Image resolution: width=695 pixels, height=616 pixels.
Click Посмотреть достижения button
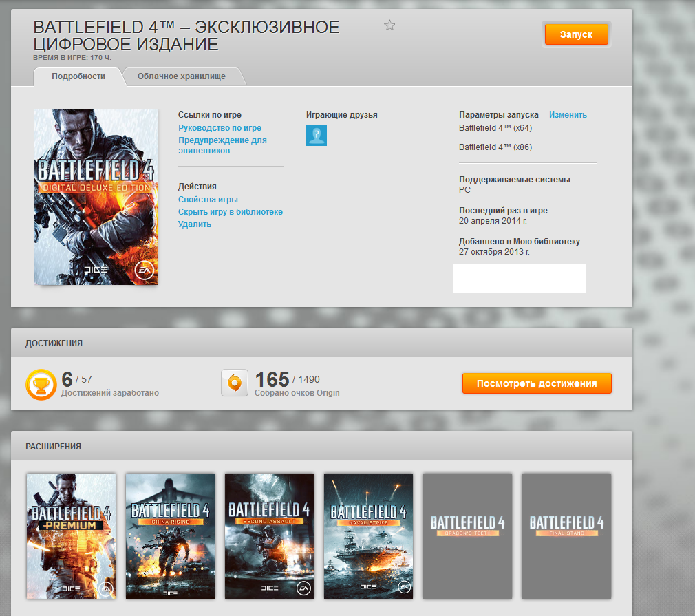(x=537, y=383)
